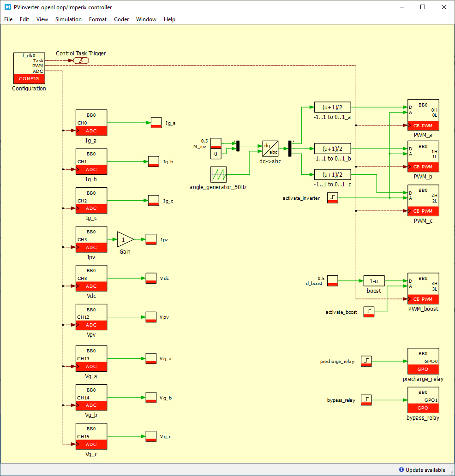Select the Vdc ADC block on channel CH8

pos(91,278)
